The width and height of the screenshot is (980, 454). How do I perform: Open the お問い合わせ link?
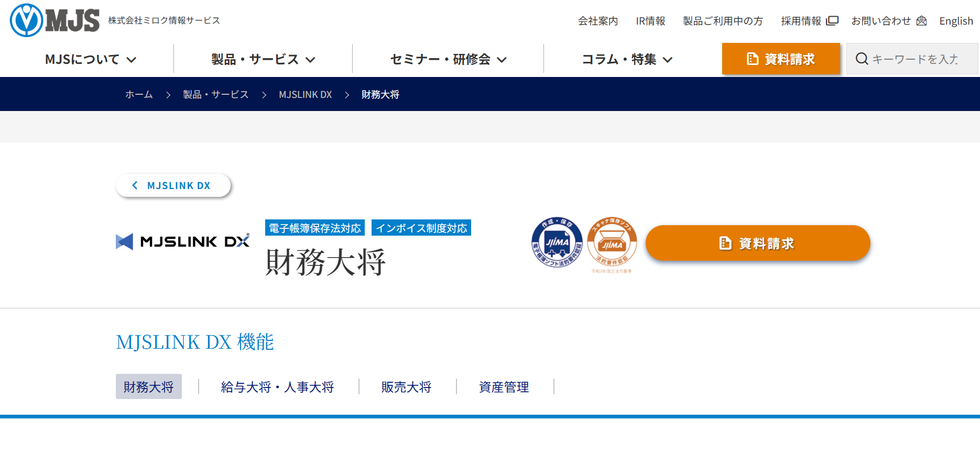[x=881, y=21]
